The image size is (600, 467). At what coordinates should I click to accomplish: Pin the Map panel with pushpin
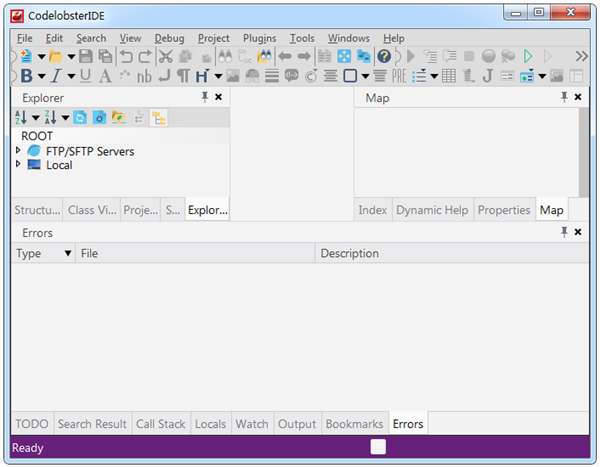pyautogui.click(x=564, y=97)
